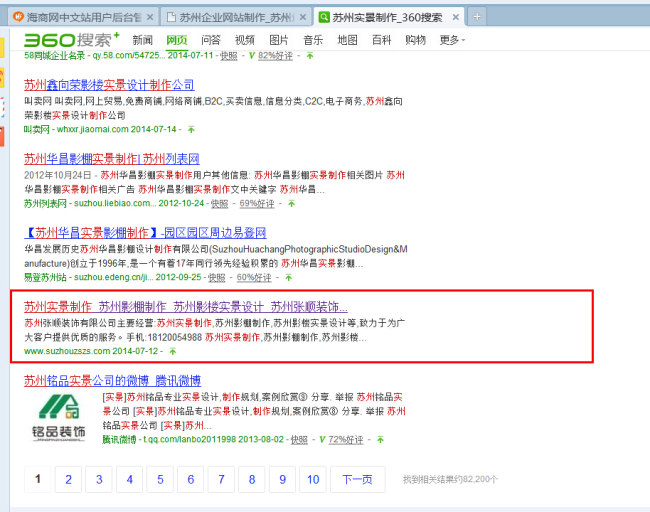The height and width of the screenshot is (512, 650).
Task: Open 快照 for the suzhou.liebiao.com result
Action: 220,204
